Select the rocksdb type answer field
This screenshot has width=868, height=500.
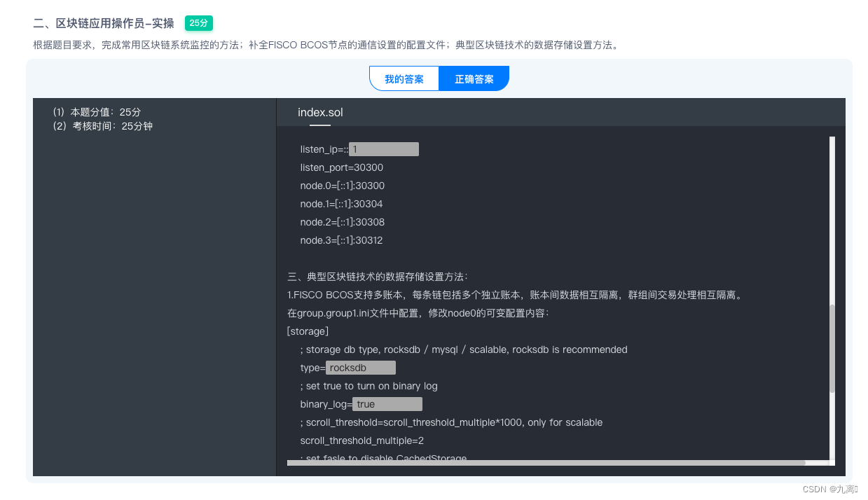[360, 367]
